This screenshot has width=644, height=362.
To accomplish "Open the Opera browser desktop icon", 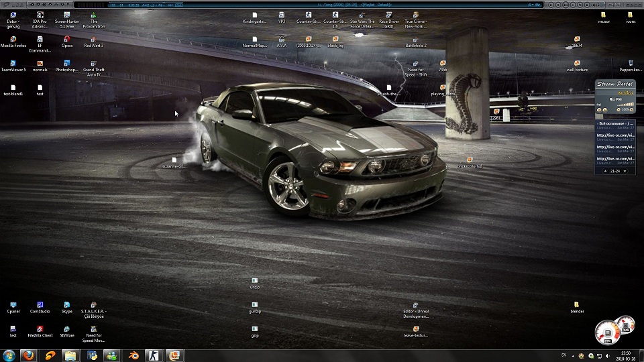I will [x=67, y=39].
